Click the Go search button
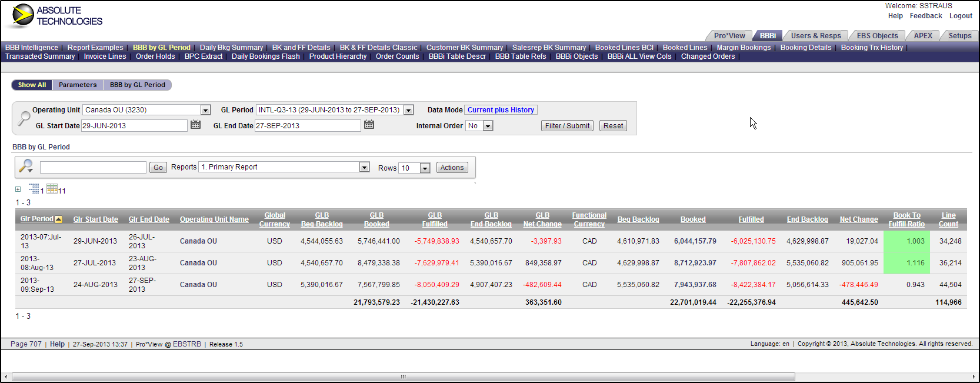Viewport: 980px width, 383px height. [x=158, y=168]
